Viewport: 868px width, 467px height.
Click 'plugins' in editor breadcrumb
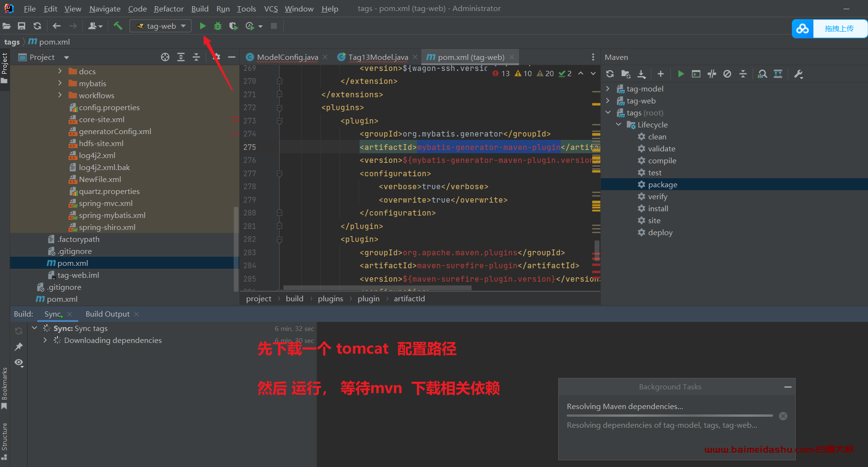(x=330, y=299)
